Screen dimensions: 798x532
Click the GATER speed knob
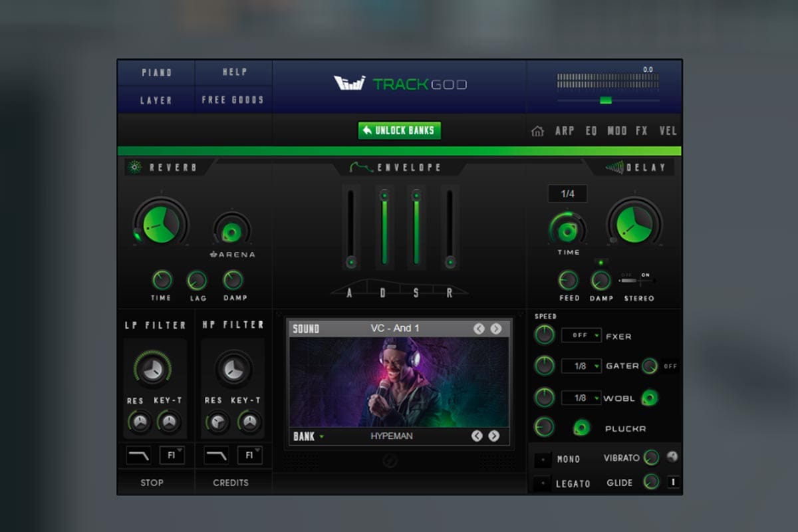point(545,365)
